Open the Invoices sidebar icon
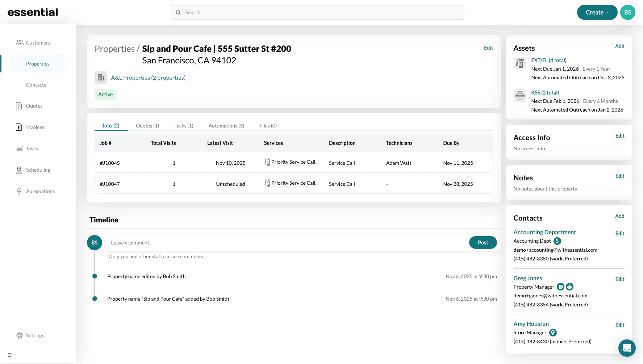The height and width of the screenshot is (364, 643). (19, 127)
